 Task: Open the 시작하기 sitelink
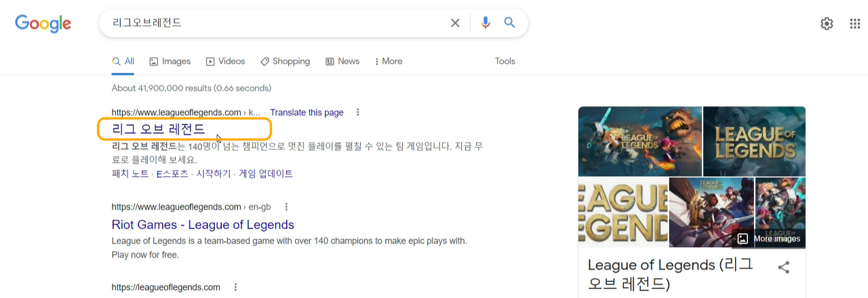pyautogui.click(x=214, y=173)
